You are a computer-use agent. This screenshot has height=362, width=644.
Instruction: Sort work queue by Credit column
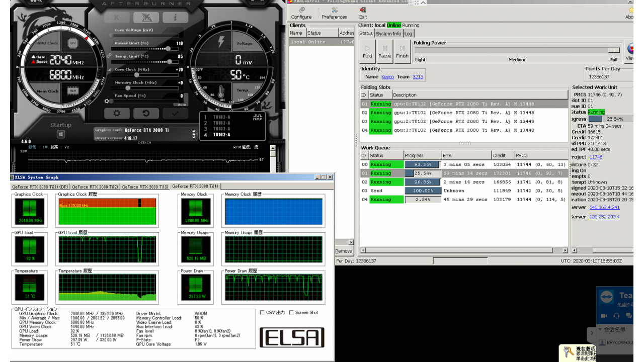click(x=503, y=155)
